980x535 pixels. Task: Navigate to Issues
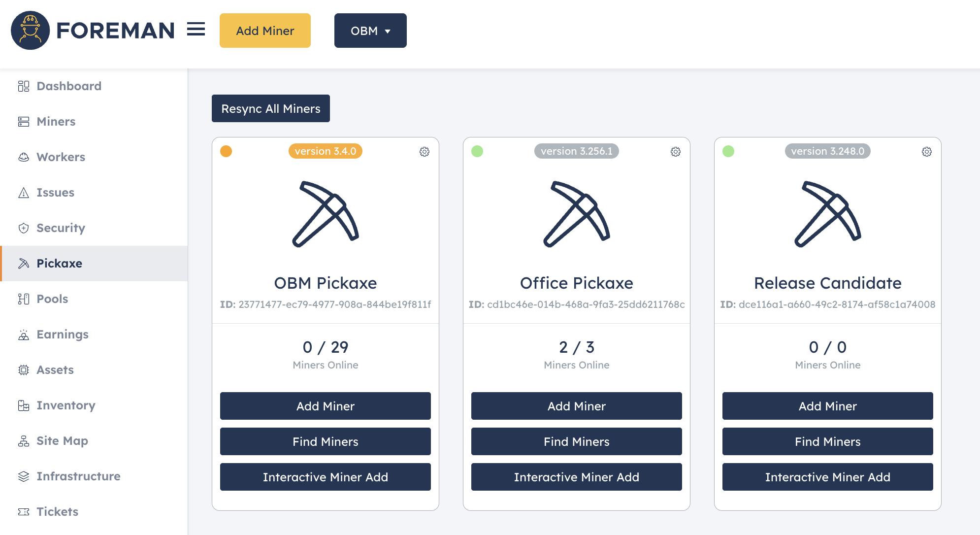point(94,193)
